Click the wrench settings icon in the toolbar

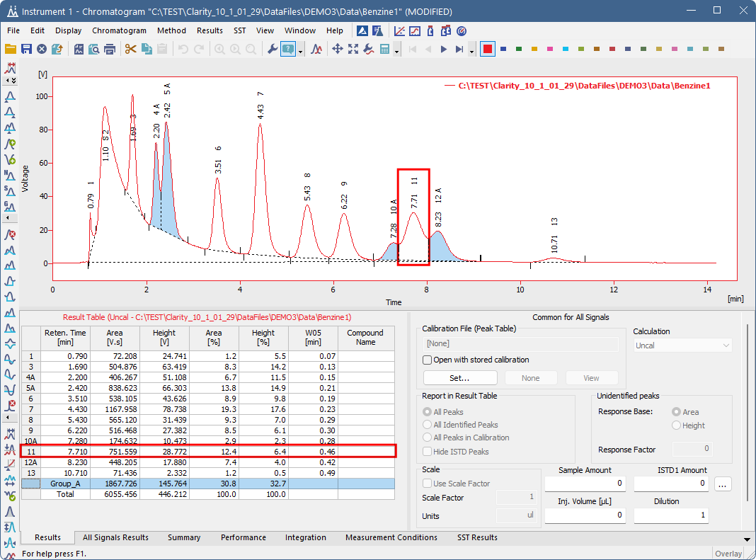272,49
